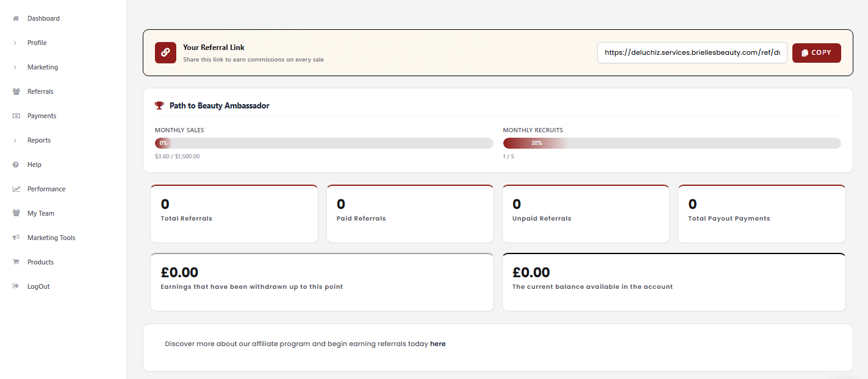Click the My Team group icon
The height and width of the screenshot is (379, 868).
[x=16, y=213]
